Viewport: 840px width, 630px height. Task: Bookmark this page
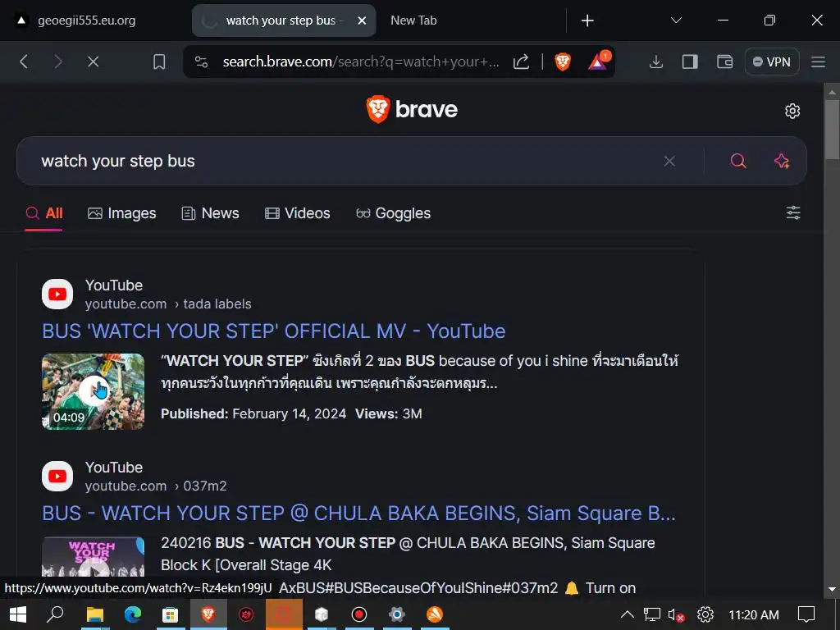(x=159, y=62)
